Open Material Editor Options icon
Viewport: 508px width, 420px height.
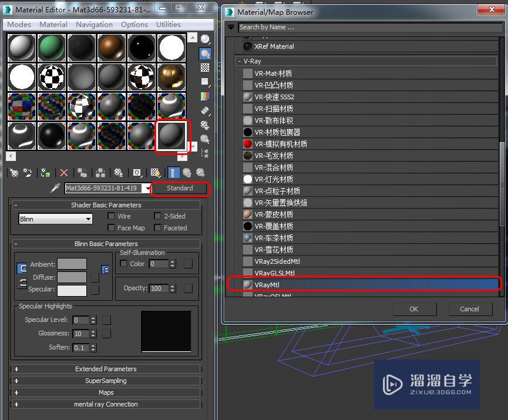point(205,125)
